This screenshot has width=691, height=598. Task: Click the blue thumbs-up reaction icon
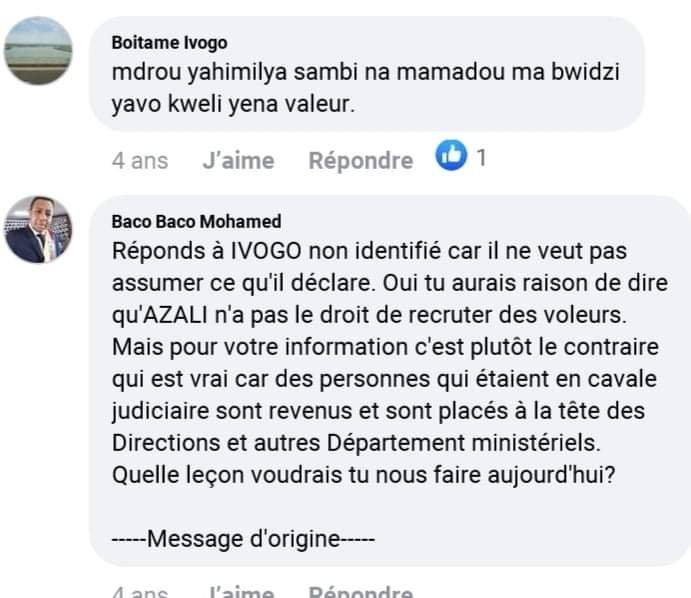click(x=452, y=157)
